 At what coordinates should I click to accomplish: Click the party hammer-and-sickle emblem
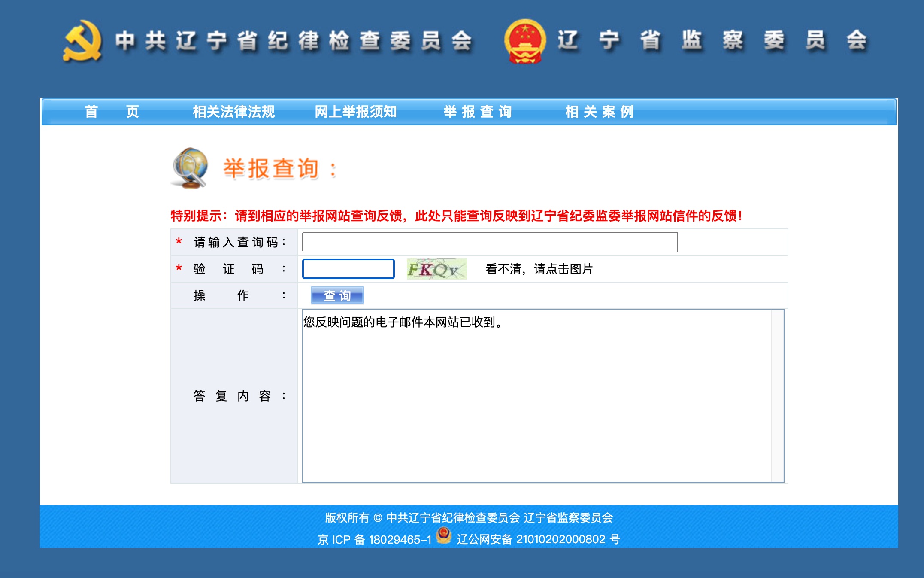click(x=82, y=41)
